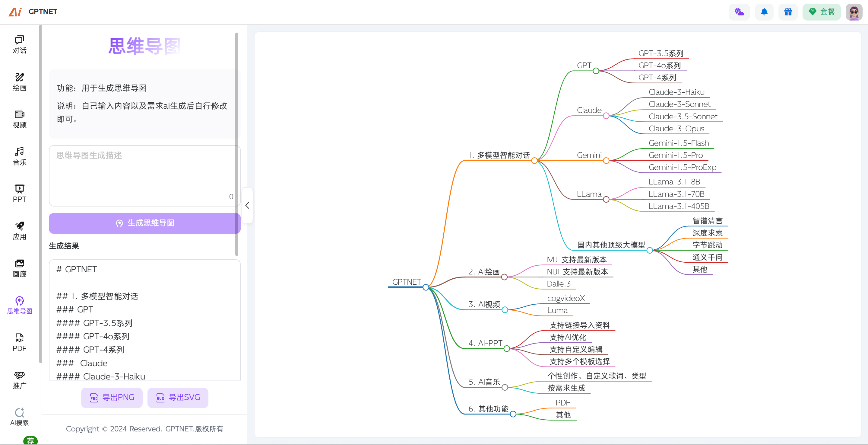The height and width of the screenshot is (445, 868).
Task: Open notifications bell
Action: [764, 12]
